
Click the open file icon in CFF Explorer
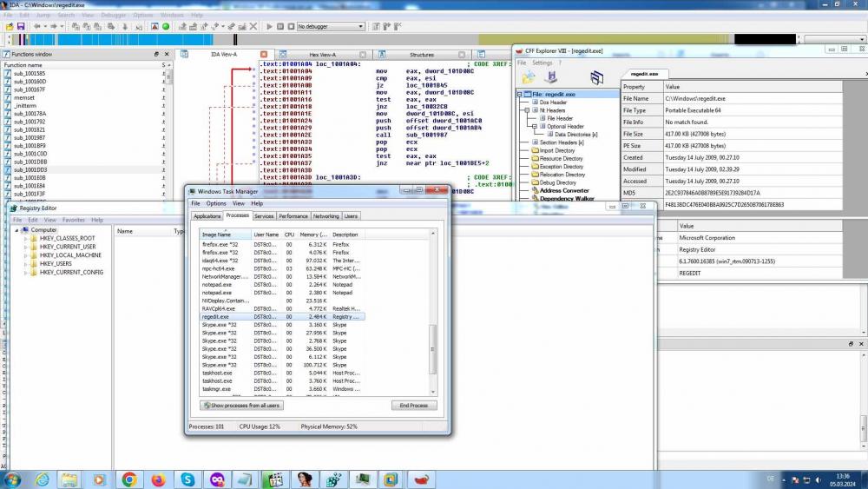[528, 77]
